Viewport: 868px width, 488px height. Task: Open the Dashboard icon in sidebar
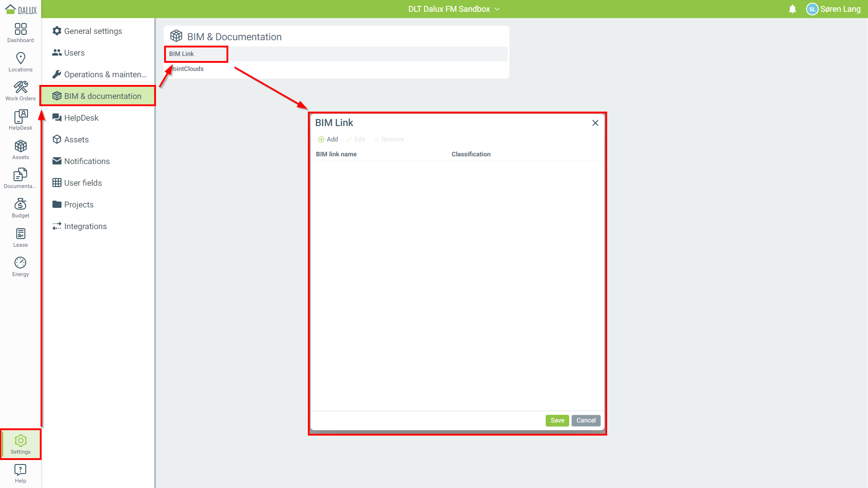coord(20,33)
